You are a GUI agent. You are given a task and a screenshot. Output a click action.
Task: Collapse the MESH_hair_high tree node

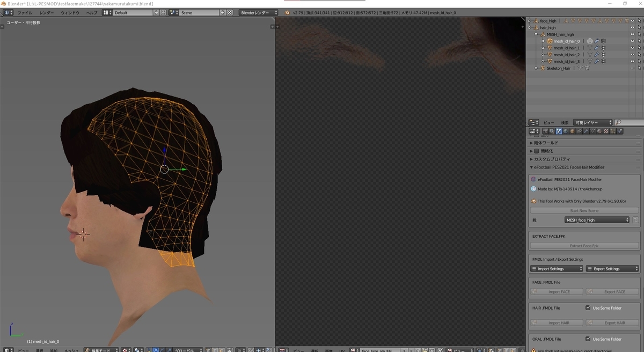(536, 34)
